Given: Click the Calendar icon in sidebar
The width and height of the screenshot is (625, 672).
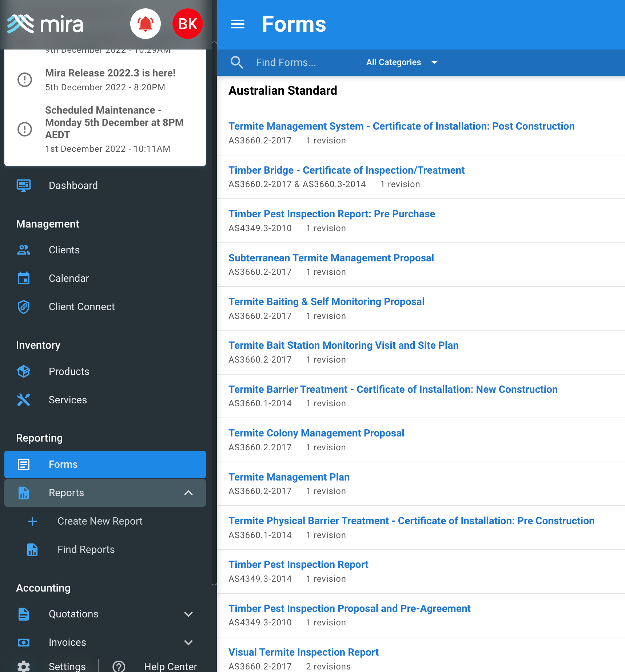Looking at the screenshot, I should [24, 278].
